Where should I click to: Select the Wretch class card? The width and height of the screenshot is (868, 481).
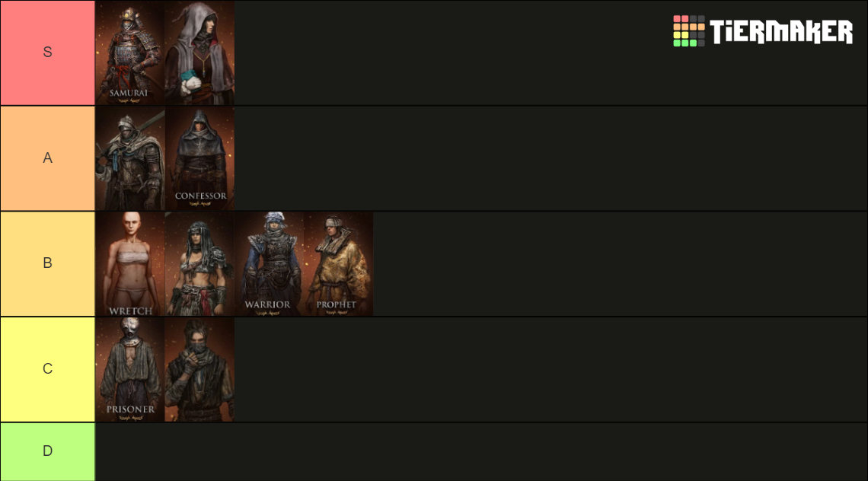pos(130,264)
